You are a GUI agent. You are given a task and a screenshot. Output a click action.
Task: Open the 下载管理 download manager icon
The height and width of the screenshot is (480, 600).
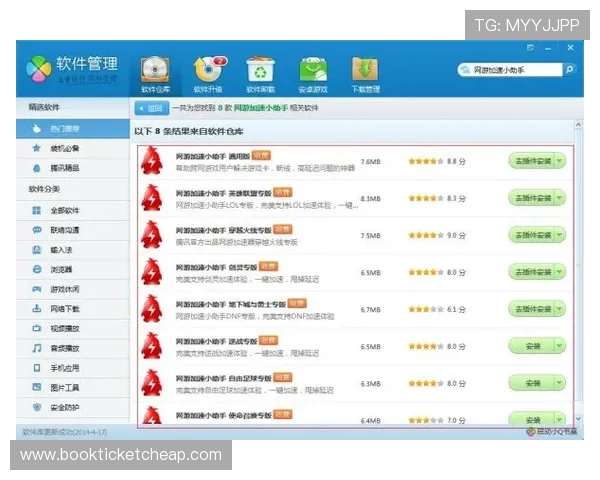(365, 68)
